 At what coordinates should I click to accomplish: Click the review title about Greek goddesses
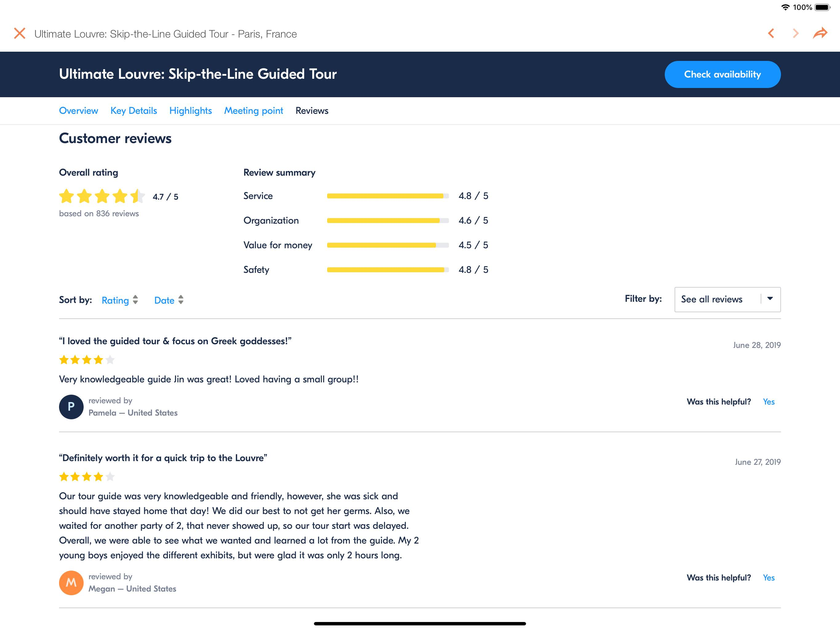pos(175,341)
